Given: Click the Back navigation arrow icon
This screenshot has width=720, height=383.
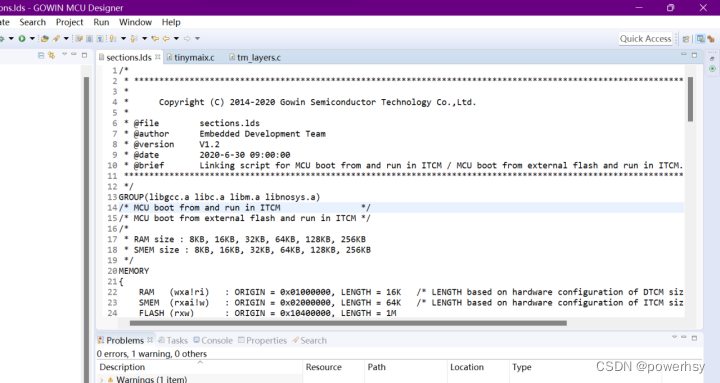Looking at the screenshot, I should pyautogui.click(x=166, y=39).
